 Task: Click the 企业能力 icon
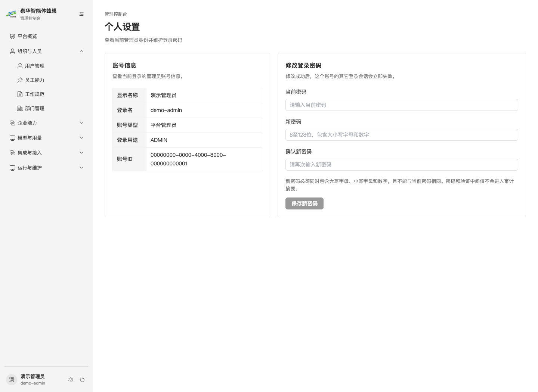click(12, 123)
